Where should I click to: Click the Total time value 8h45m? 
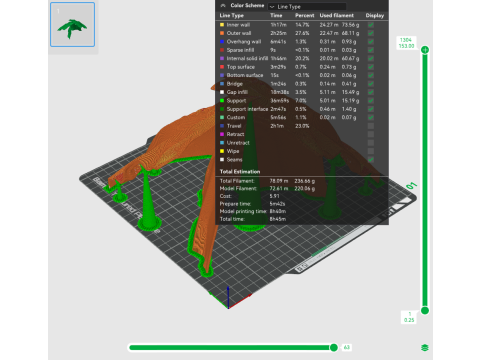point(278,219)
